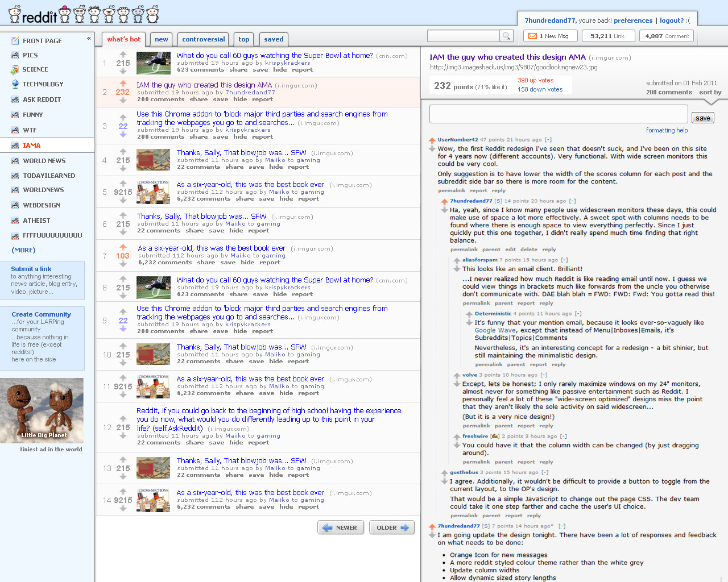
Task: Click the search input field
Action: [464, 36]
